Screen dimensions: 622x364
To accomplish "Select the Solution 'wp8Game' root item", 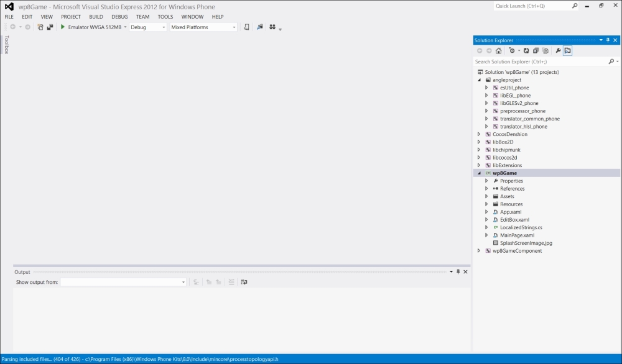I will tap(522, 72).
